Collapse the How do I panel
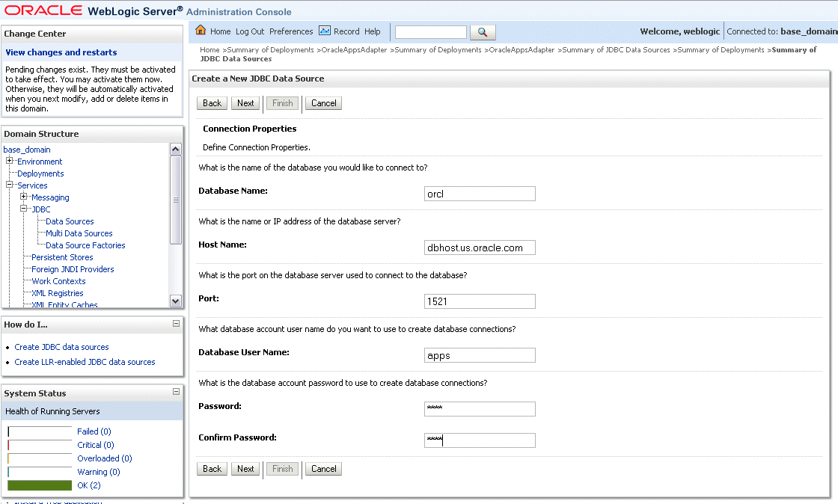This screenshot has height=504, width=838. (x=176, y=324)
